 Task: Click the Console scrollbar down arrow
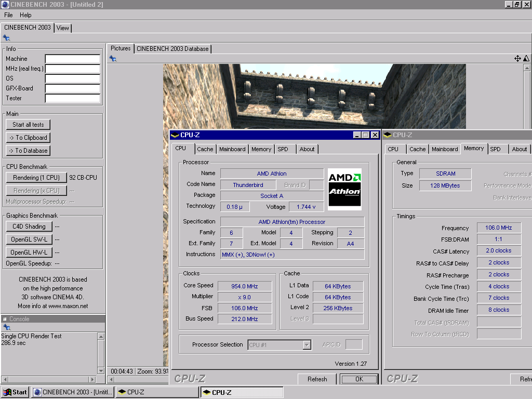[x=101, y=370]
